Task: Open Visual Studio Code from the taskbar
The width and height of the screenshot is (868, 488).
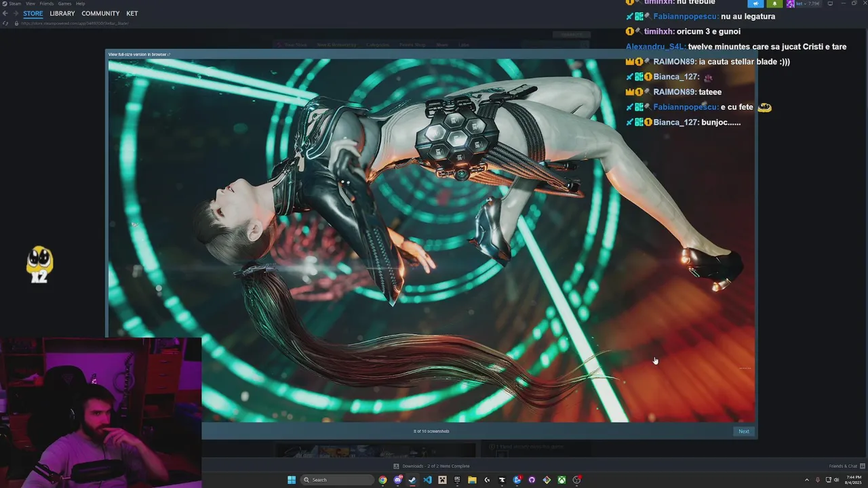Action: click(x=427, y=480)
